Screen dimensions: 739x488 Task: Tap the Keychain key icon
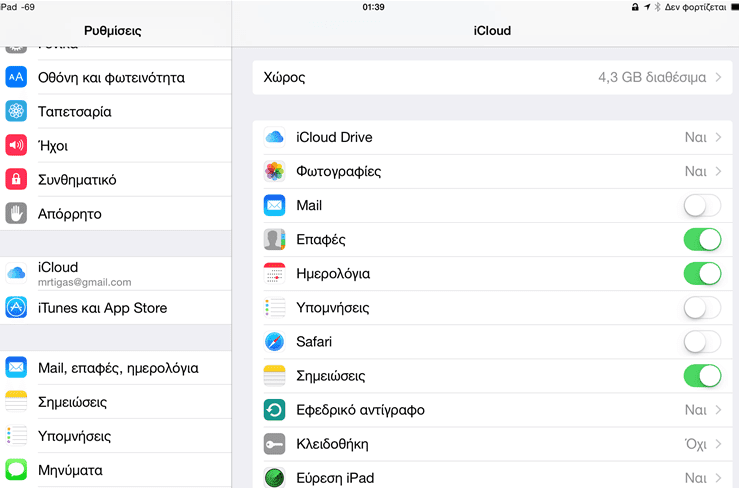tap(274, 444)
